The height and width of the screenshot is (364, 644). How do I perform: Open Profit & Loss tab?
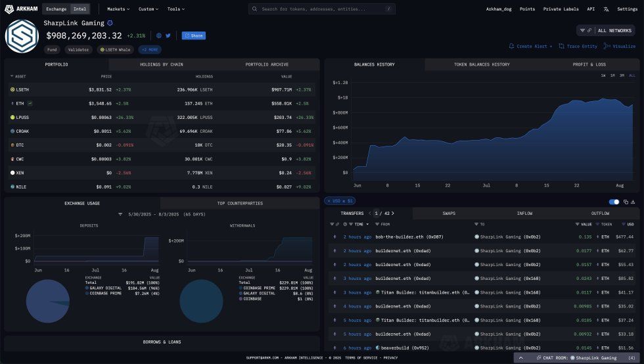[x=589, y=64]
